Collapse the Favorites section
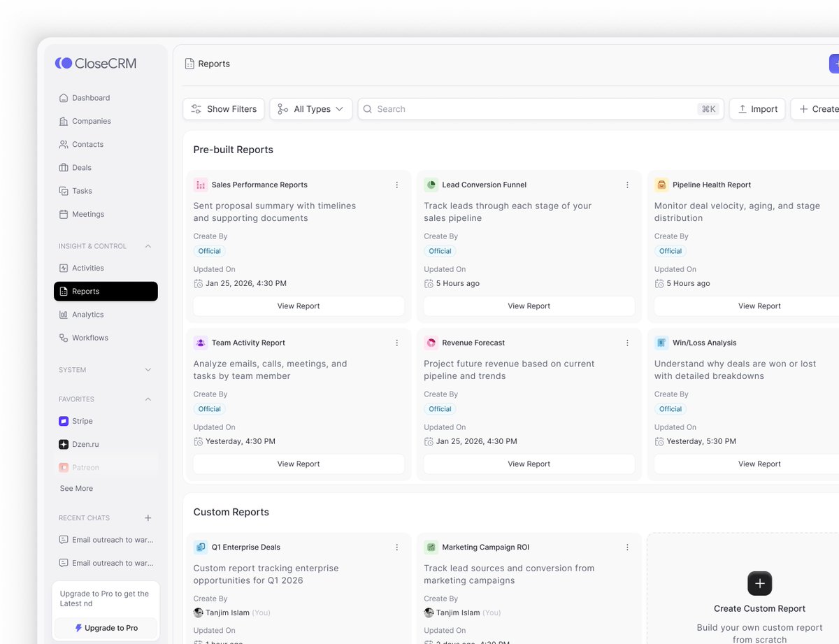 148,399
